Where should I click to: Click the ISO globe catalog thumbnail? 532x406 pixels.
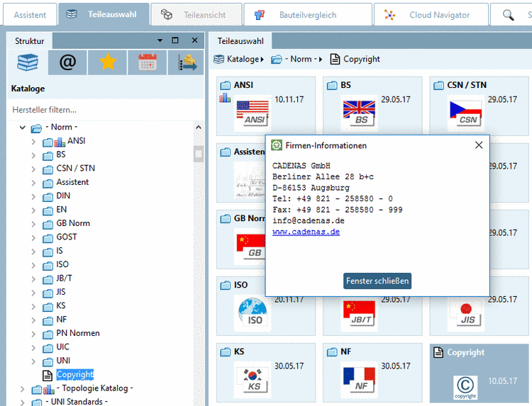point(253,312)
